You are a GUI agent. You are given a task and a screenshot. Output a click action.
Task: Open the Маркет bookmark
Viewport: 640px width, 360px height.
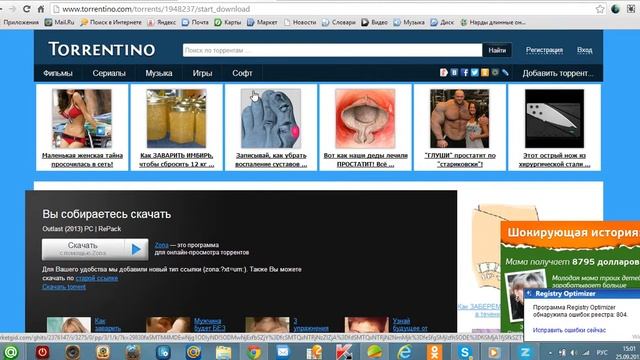click(262, 22)
